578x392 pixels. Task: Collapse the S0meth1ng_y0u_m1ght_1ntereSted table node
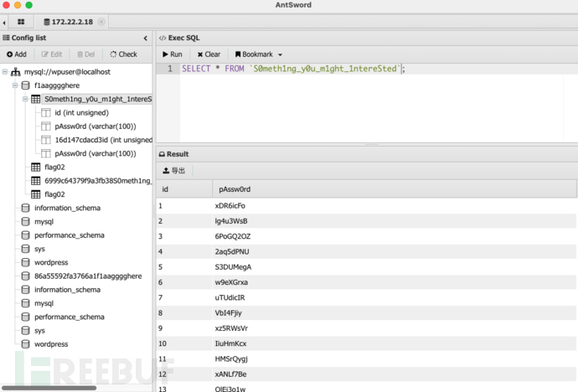25,99
